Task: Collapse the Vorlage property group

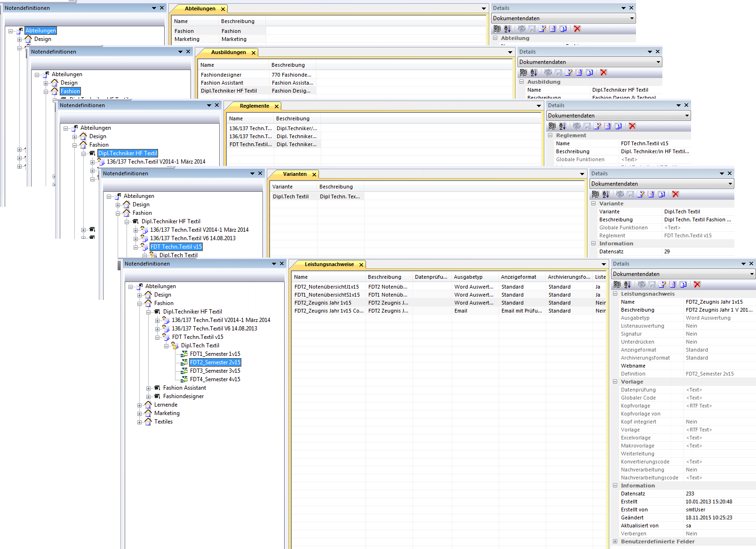Action: pyautogui.click(x=615, y=382)
